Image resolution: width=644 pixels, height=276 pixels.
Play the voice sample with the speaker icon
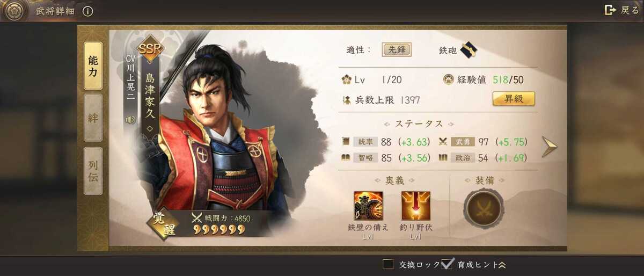click(x=130, y=120)
